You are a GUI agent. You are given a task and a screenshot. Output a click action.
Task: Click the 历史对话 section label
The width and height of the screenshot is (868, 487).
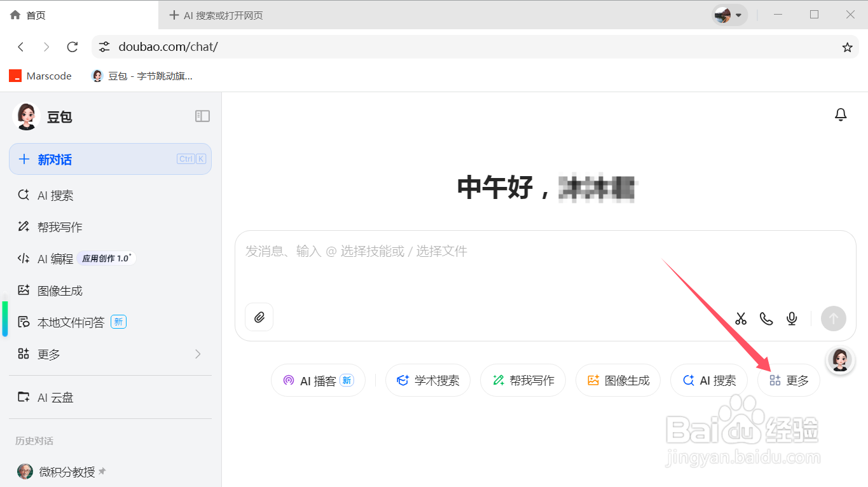pos(34,441)
